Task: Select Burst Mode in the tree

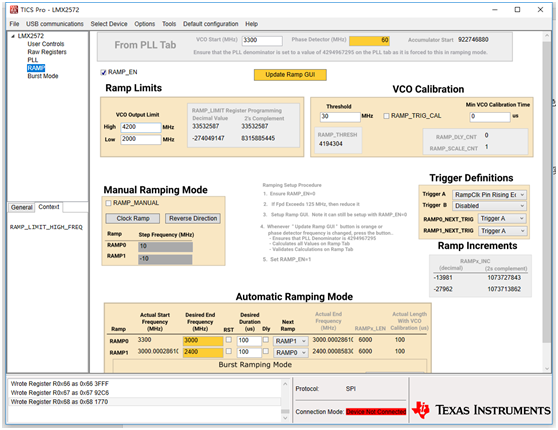Action: coord(43,76)
